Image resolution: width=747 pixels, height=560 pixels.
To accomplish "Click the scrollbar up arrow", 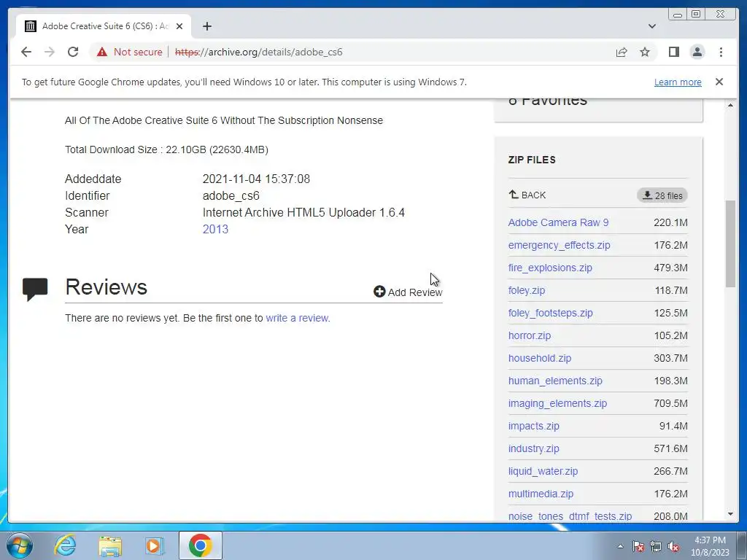I will (x=730, y=105).
